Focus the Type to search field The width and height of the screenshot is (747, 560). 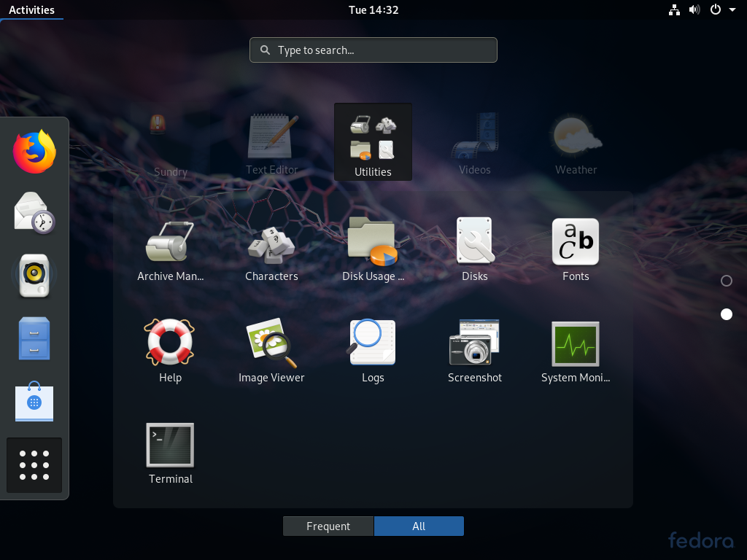pos(373,50)
